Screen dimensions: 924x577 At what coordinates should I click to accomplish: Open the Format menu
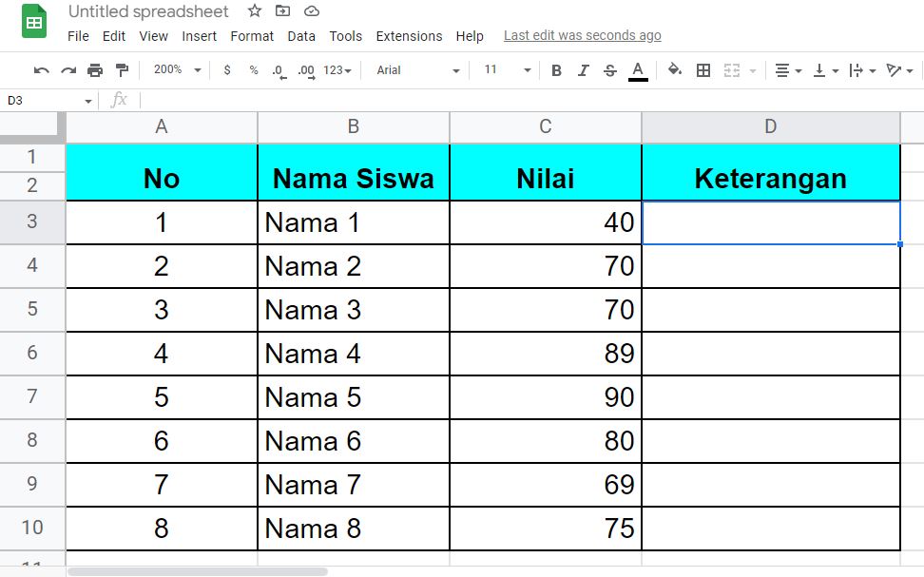[252, 36]
